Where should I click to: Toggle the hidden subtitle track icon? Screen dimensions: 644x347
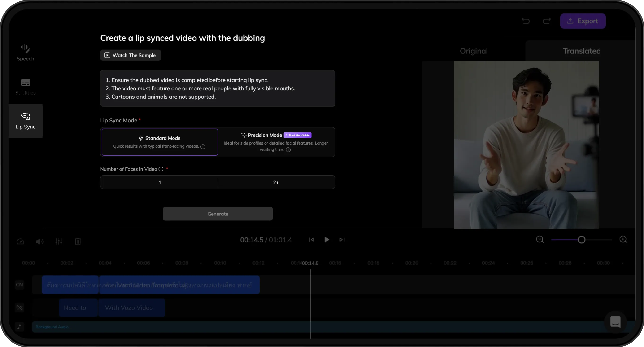pos(19,307)
